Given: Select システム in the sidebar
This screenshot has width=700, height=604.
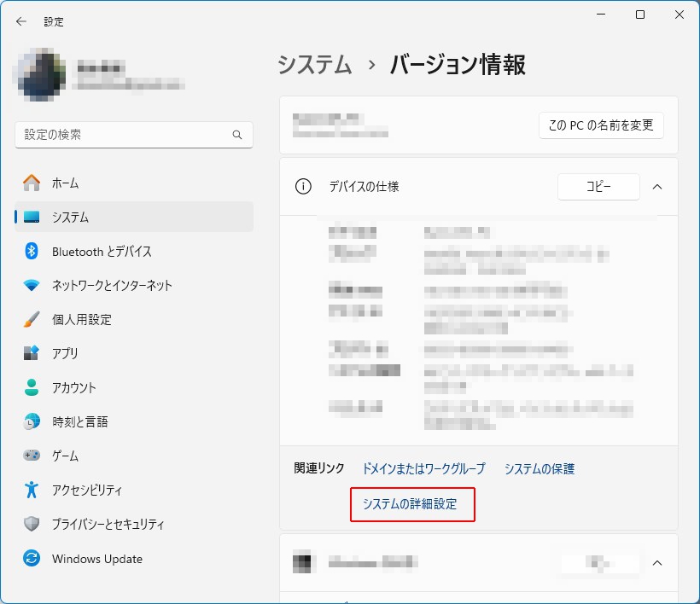Looking at the screenshot, I should click(x=70, y=217).
